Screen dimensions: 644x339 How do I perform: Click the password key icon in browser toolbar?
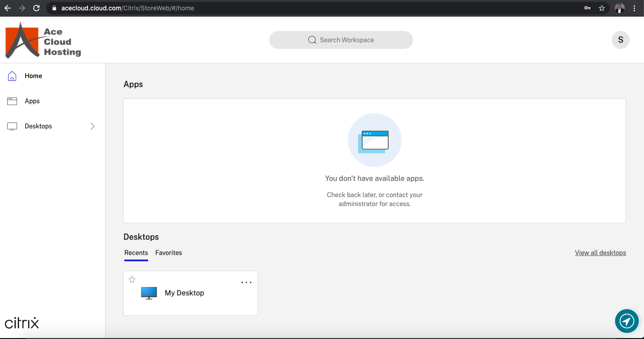pyautogui.click(x=587, y=8)
